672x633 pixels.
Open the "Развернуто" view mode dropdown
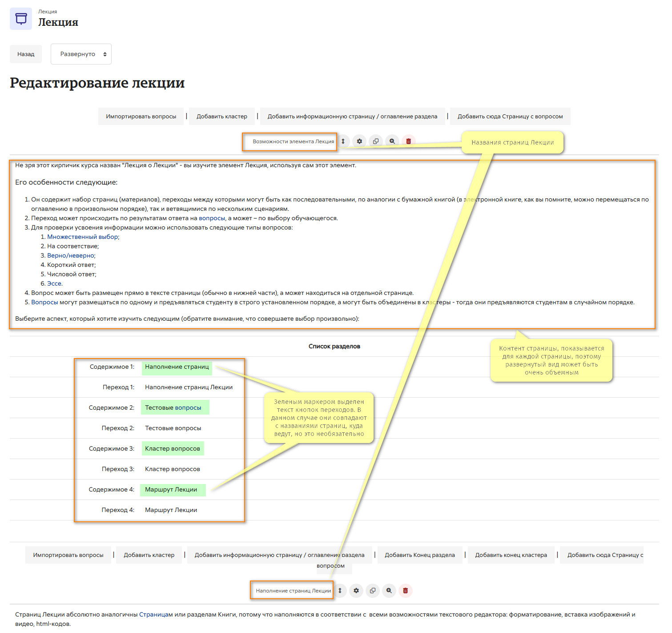click(x=81, y=54)
